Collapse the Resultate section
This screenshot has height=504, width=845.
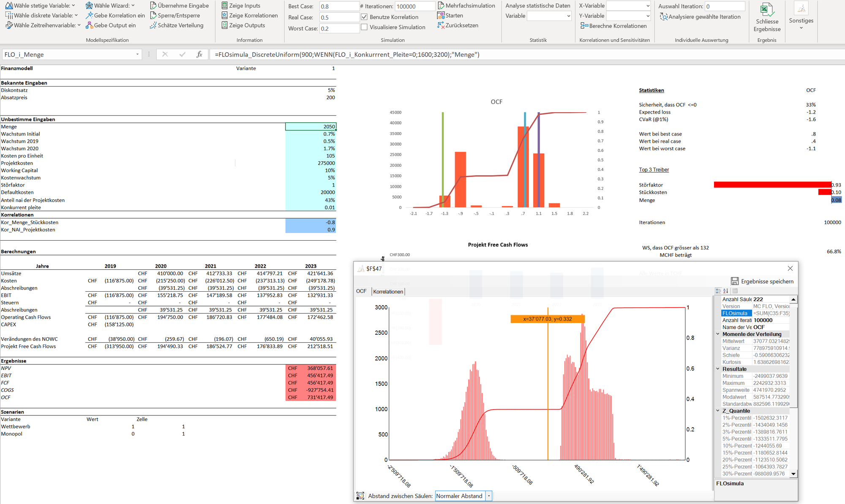click(x=717, y=369)
